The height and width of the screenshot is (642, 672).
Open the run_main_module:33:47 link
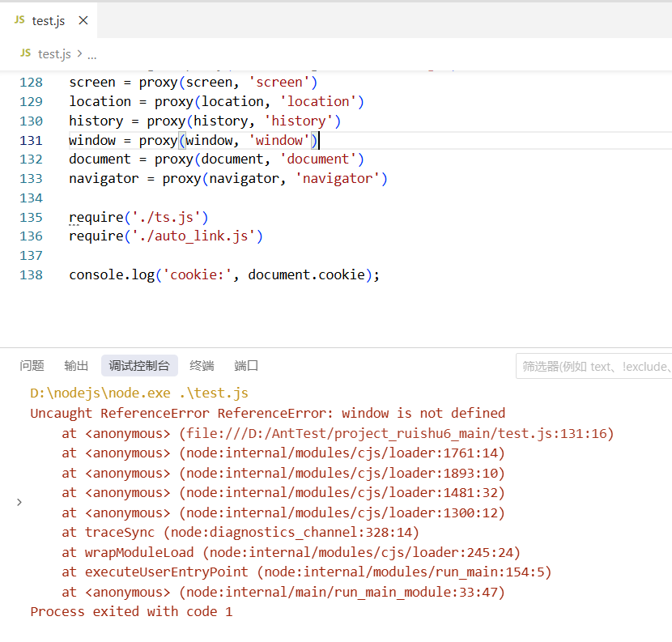pos(342,593)
